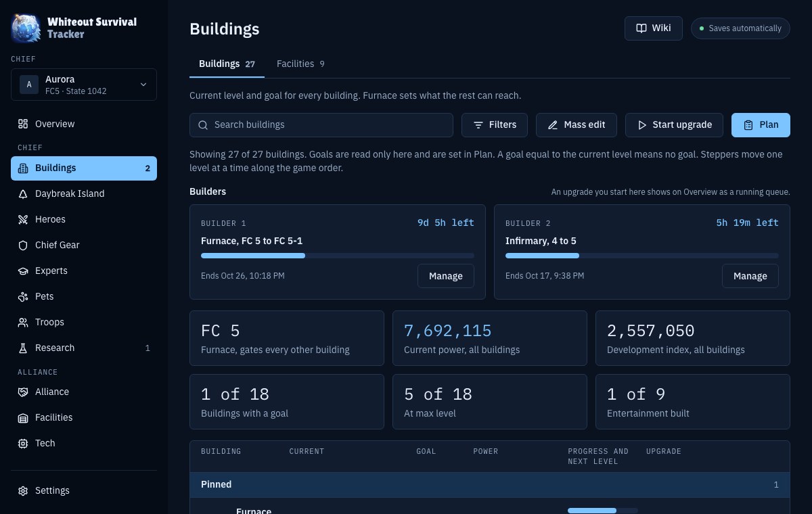Open the Alliance page
Screen dimensions: 812x514
click(x=84, y=392)
